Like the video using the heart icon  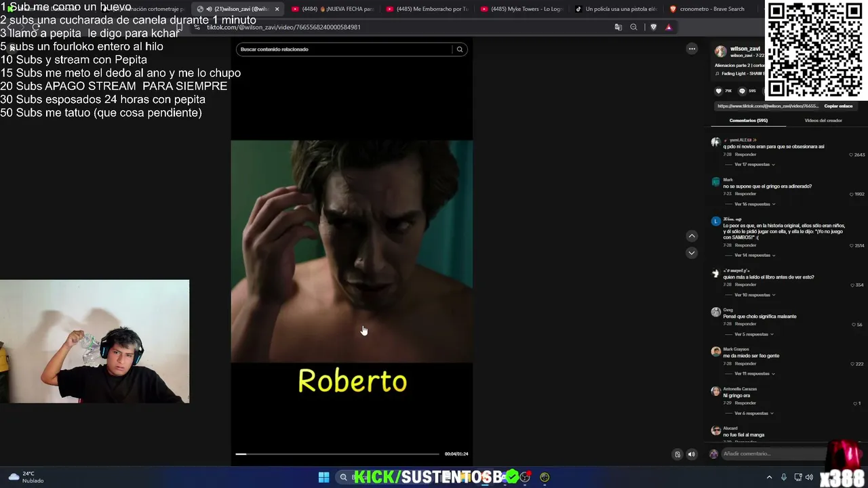pos(719,91)
